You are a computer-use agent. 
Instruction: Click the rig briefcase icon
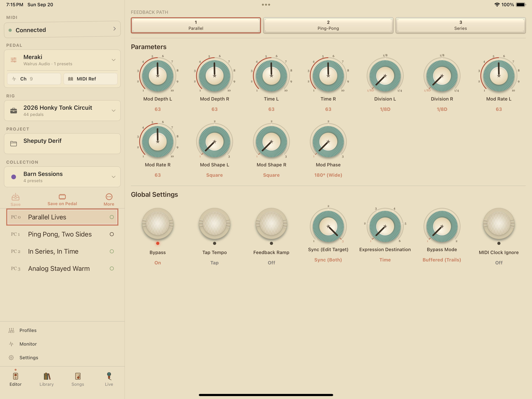tap(14, 111)
